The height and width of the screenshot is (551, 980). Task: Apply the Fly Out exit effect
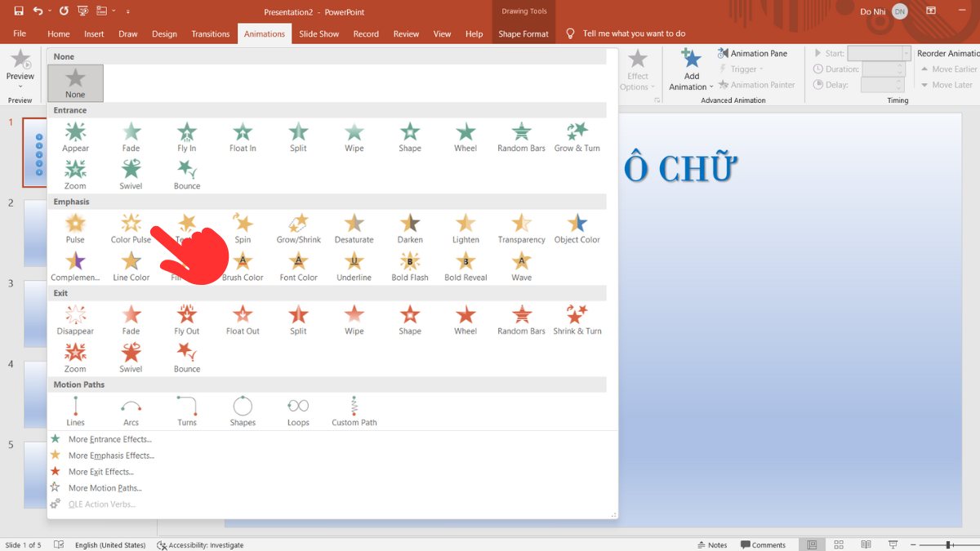pos(187,320)
